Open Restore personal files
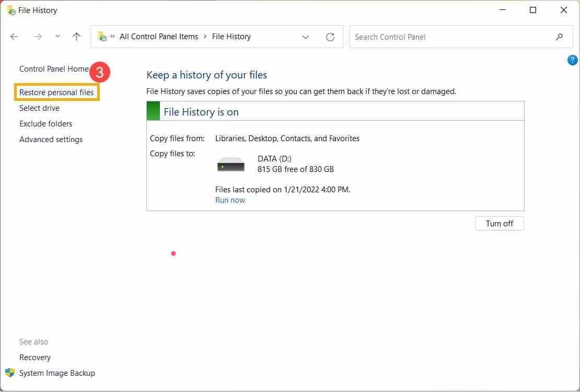The width and height of the screenshot is (580, 392). click(x=56, y=93)
